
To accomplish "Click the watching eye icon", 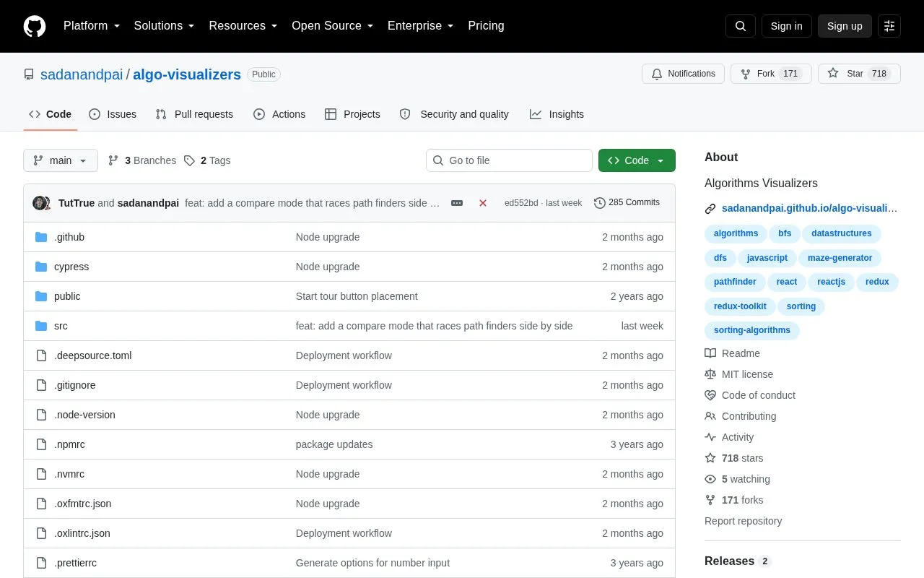I will point(710,479).
